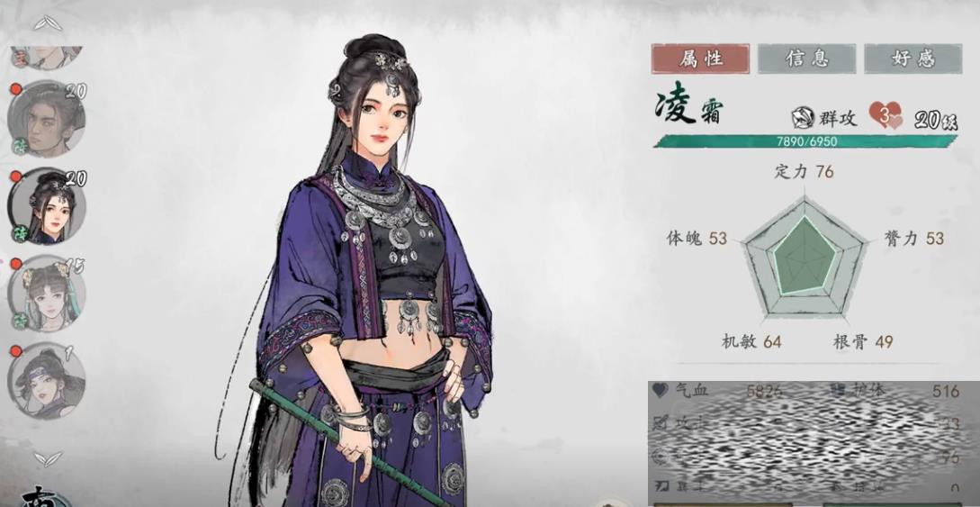Click the 机敏 64 attribute label

coord(752,342)
